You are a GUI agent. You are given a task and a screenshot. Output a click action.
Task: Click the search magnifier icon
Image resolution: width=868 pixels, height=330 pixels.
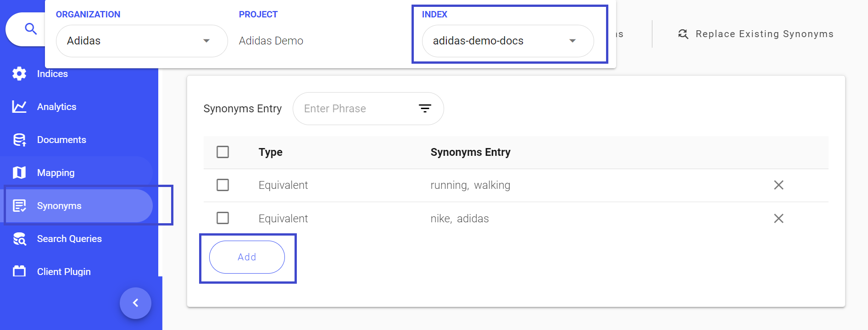coord(31,29)
